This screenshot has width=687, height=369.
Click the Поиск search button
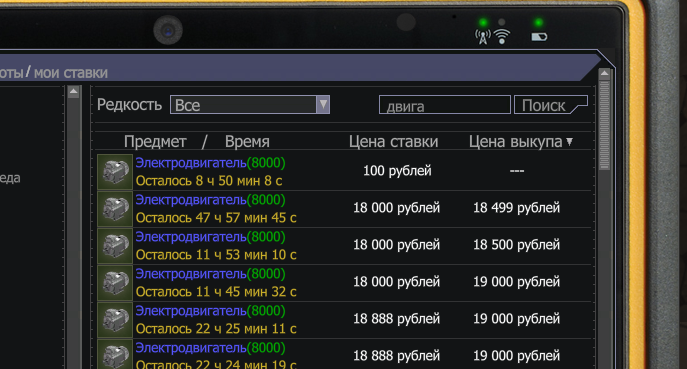coord(551,105)
